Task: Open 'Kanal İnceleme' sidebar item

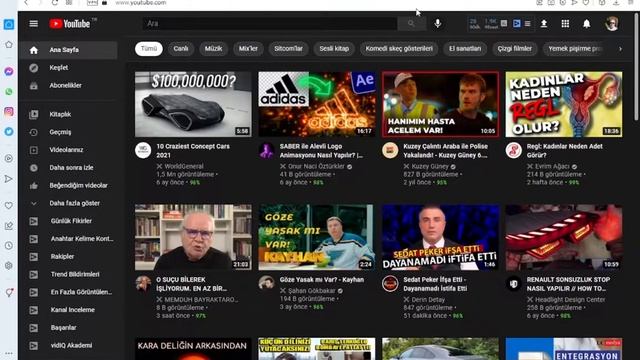Action: pos(69,310)
